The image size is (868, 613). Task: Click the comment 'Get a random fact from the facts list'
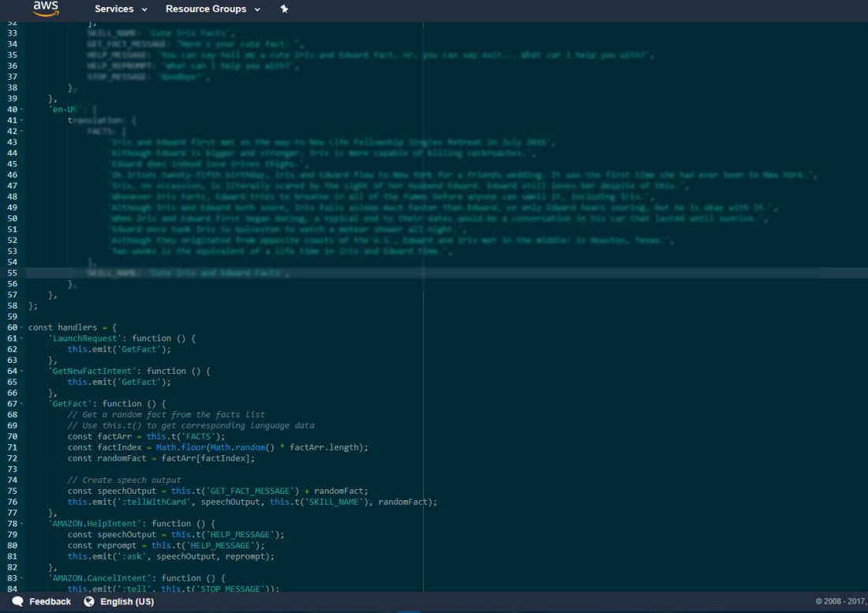point(166,414)
